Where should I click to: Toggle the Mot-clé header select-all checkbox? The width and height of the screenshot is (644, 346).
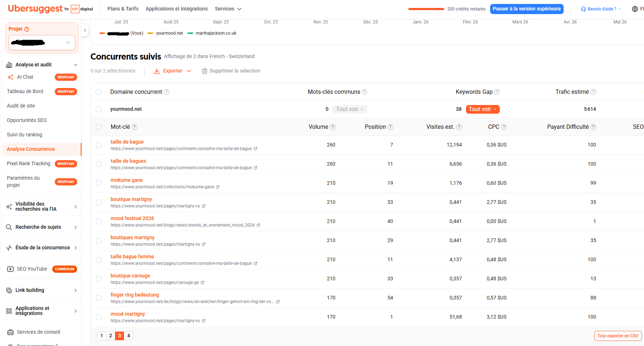tap(99, 127)
